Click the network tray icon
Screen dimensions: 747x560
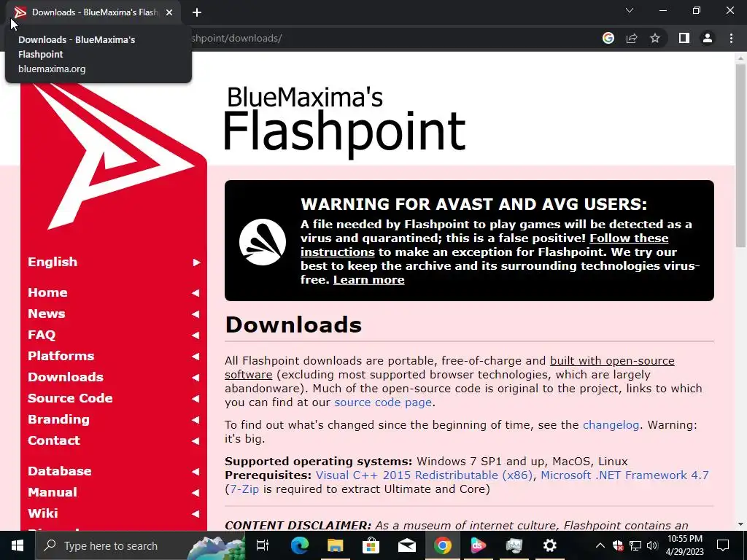pyautogui.click(x=635, y=545)
